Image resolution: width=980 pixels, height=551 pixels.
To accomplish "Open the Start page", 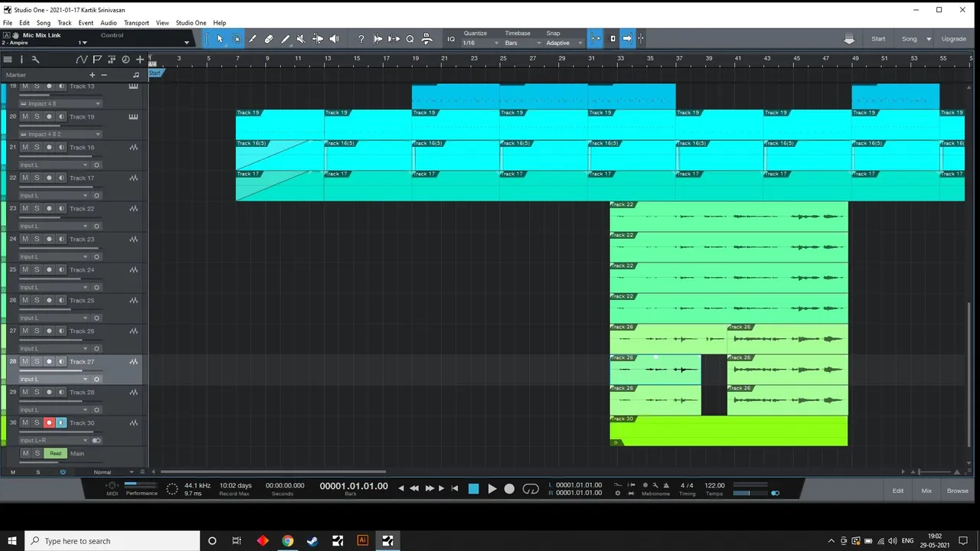I will (x=878, y=39).
